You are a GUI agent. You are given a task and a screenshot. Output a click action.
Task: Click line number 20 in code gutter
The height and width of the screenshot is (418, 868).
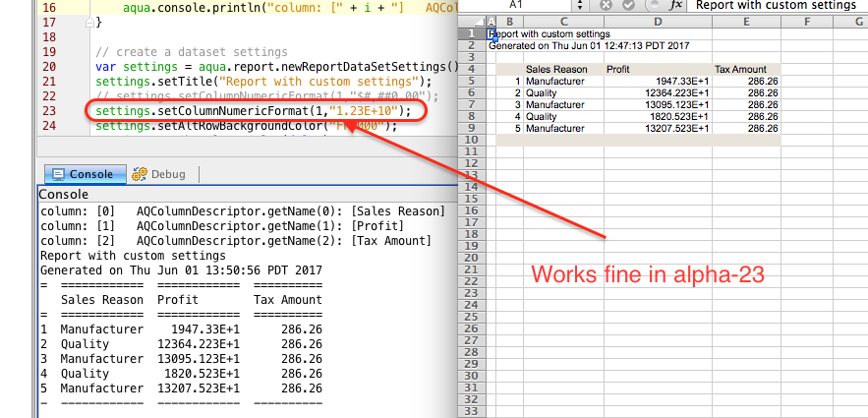click(x=49, y=67)
